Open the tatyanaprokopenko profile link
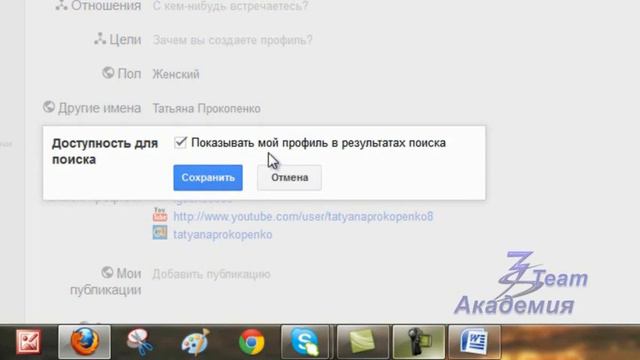This screenshot has width=640, height=360. (223, 235)
